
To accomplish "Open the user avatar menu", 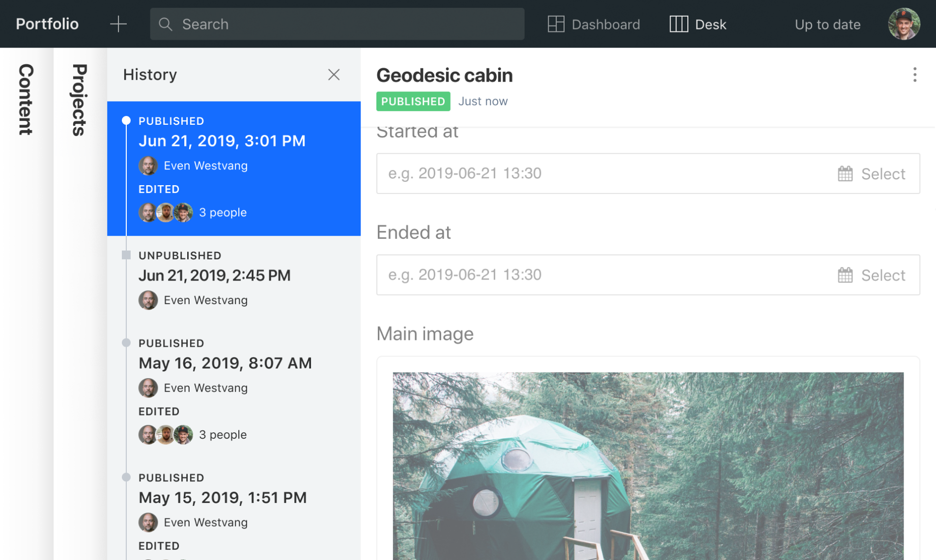I will click(904, 24).
